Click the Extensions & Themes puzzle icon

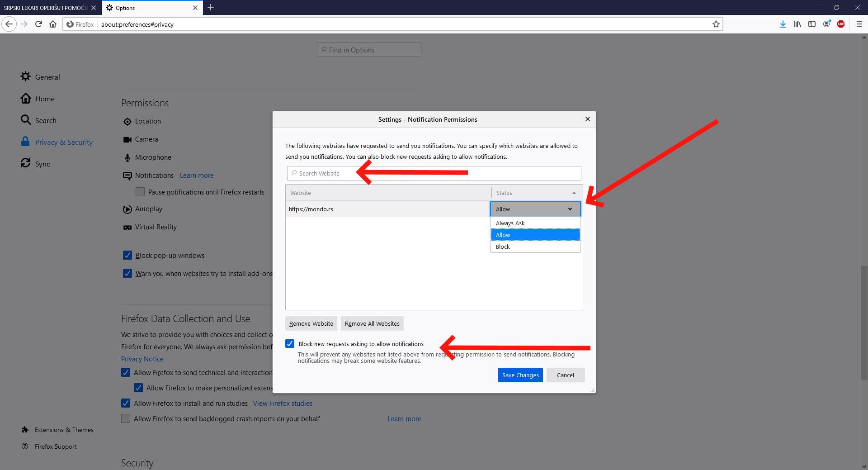[x=26, y=430]
